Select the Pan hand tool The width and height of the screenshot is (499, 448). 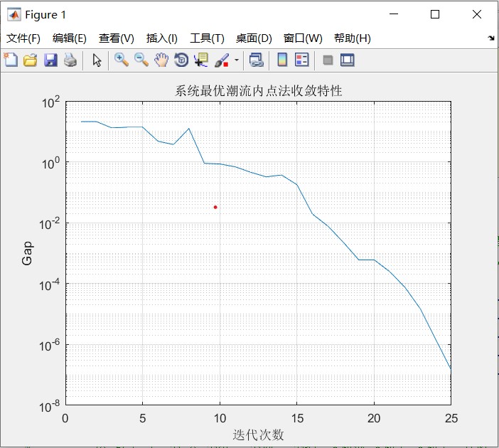[161, 60]
